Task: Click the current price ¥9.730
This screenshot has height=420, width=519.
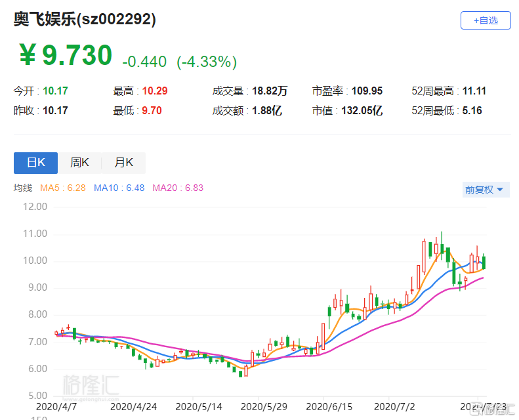Action: click(66, 55)
